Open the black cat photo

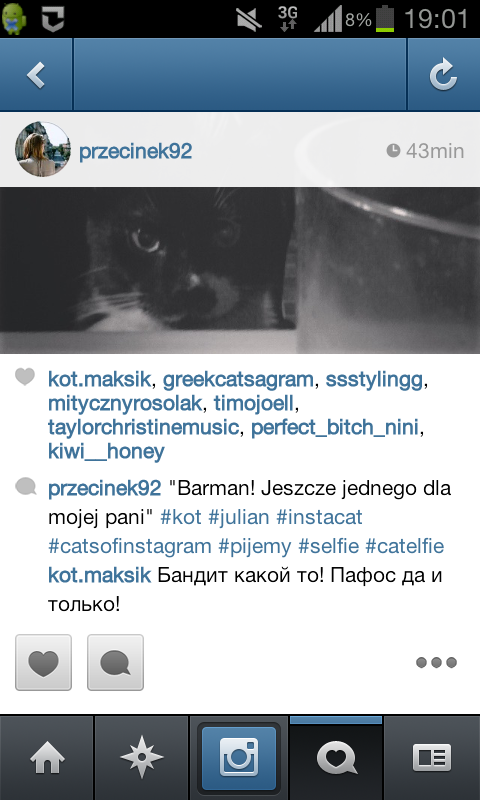[x=240, y=270]
